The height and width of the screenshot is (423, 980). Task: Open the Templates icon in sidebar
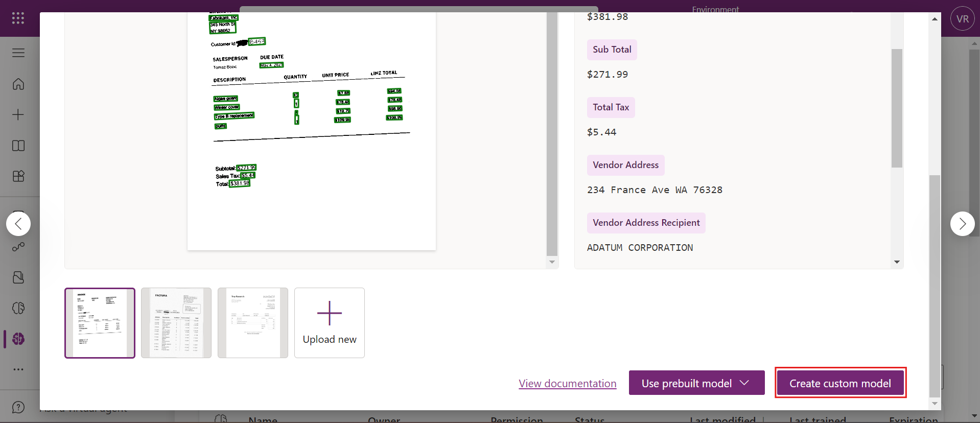tap(18, 176)
